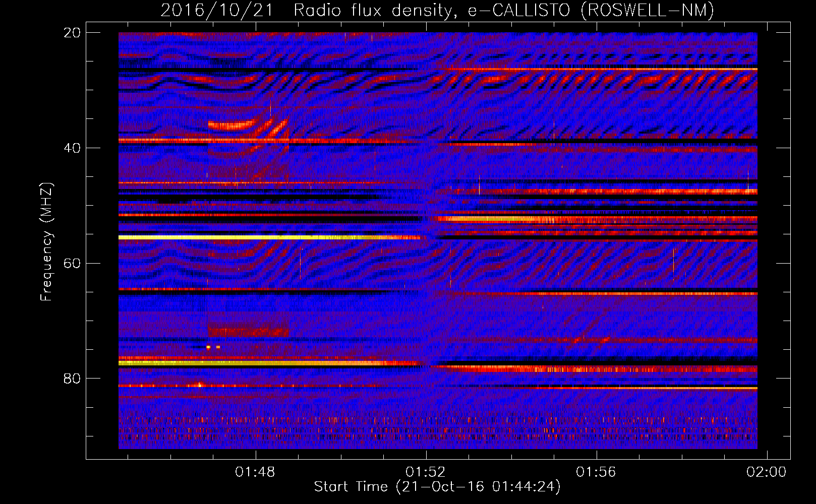
Task: Click the frequency tick label "40"
Action: tap(72, 148)
